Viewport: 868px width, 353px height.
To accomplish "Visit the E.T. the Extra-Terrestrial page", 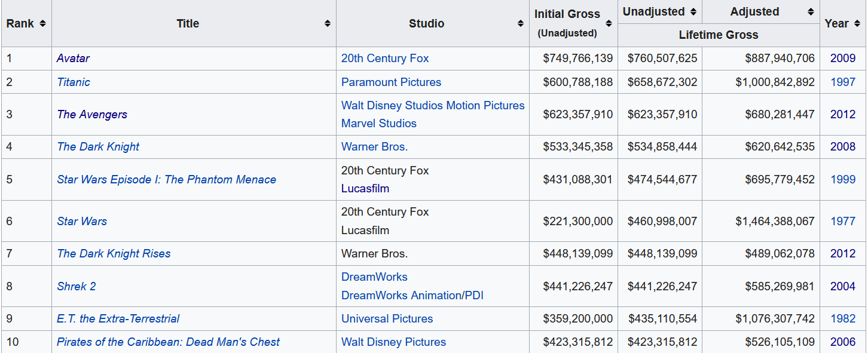I will tap(118, 318).
